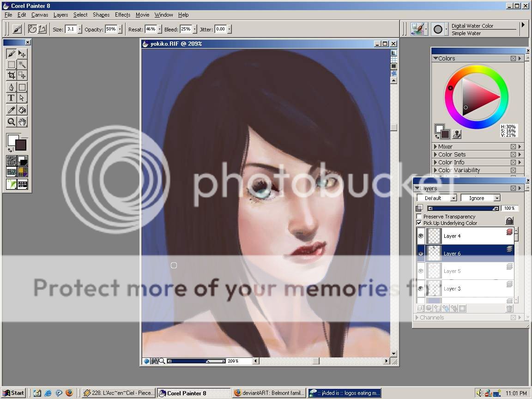Click the clone color stamp icon
This screenshot has height=399, width=532.
[457, 134]
